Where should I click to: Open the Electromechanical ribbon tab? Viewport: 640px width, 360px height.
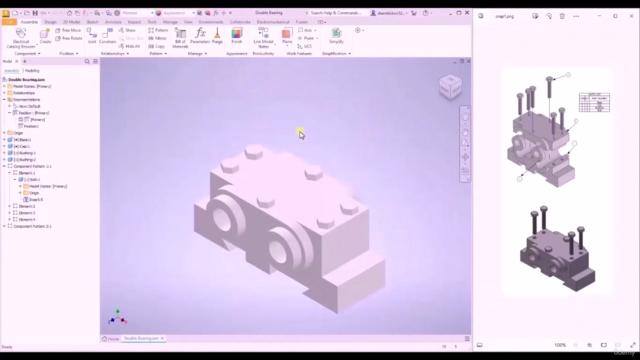(273, 22)
